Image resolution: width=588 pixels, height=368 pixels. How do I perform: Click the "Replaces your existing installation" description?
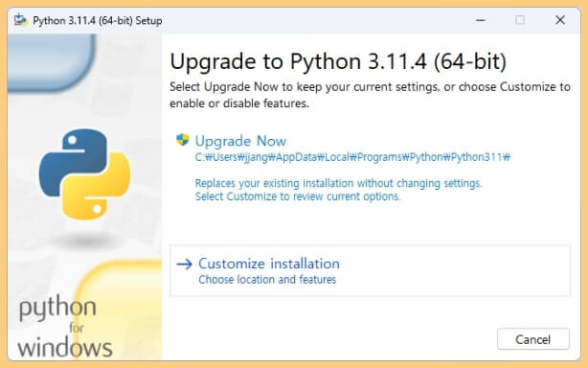click(x=338, y=183)
